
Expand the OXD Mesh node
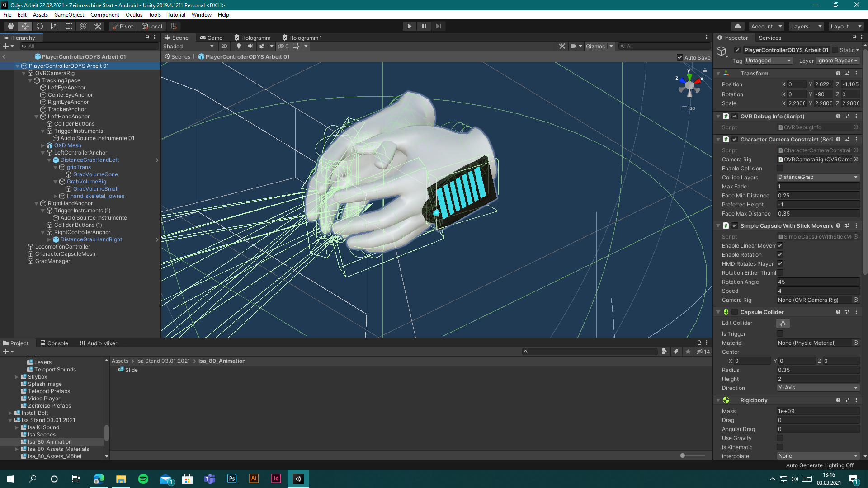[43, 145]
